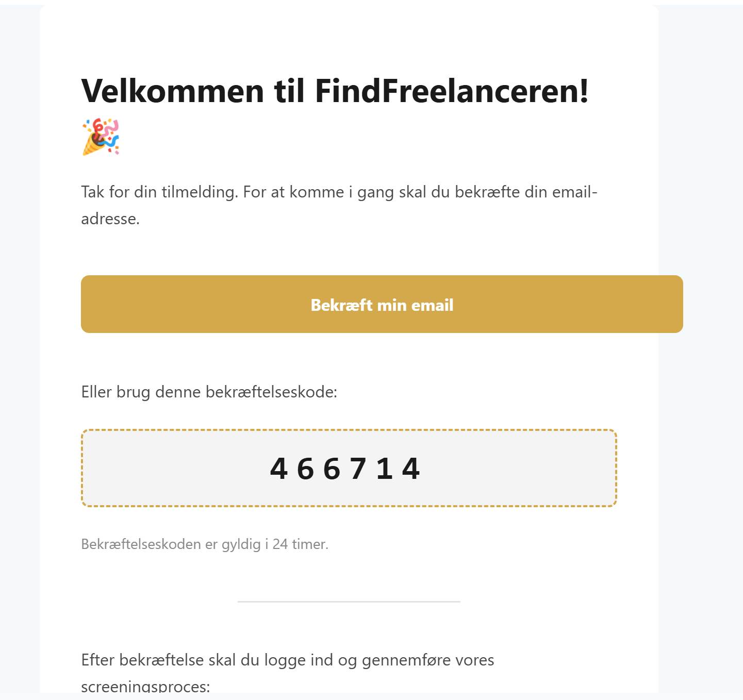The height and width of the screenshot is (700, 743).
Task: Click the dashed border of the code box
Action: 349,430
